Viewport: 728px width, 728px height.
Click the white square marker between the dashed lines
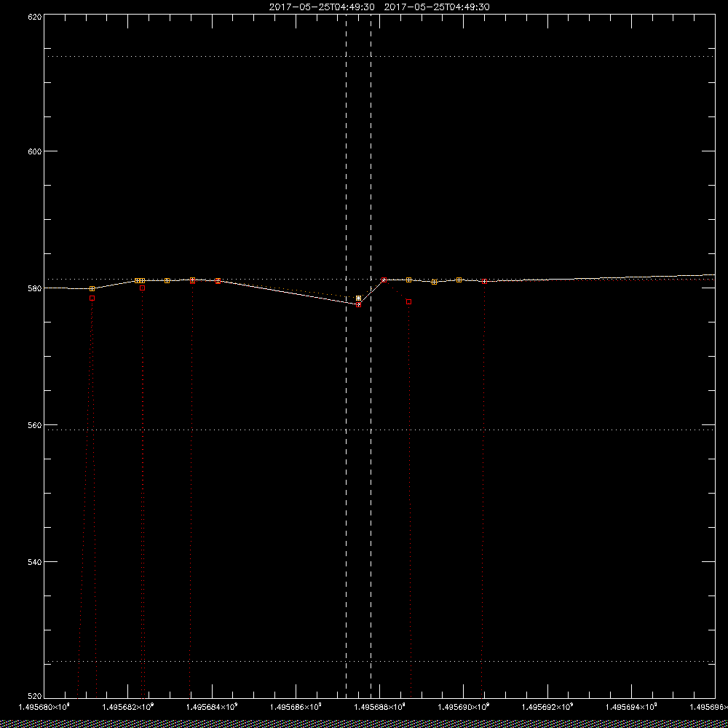358,298
